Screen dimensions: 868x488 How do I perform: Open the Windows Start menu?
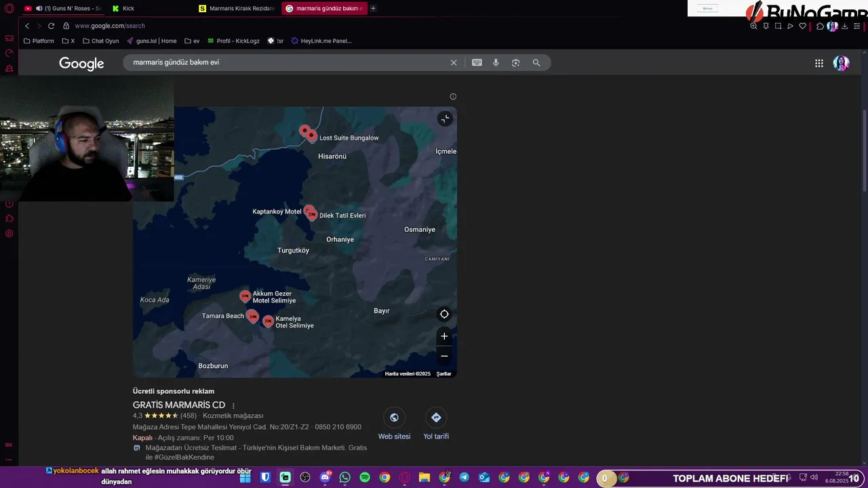click(245, 478)
